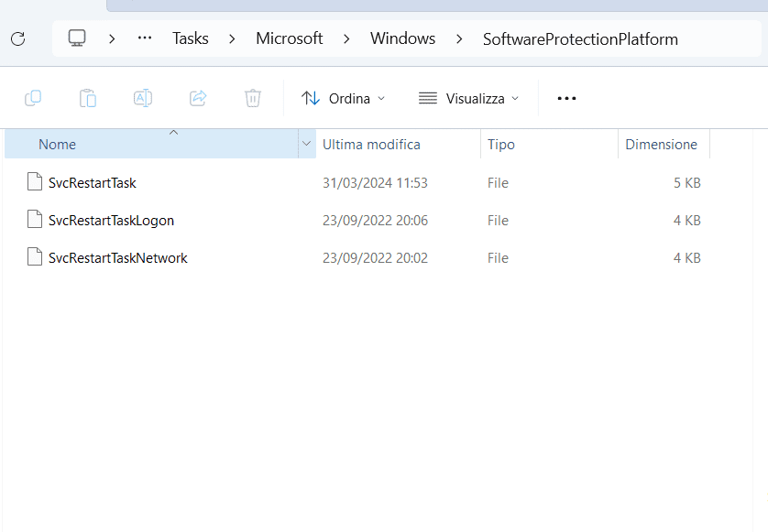Screen dimensions: 768x532
Task: Select the SvcRestartTask file
Action: point(92,182)
